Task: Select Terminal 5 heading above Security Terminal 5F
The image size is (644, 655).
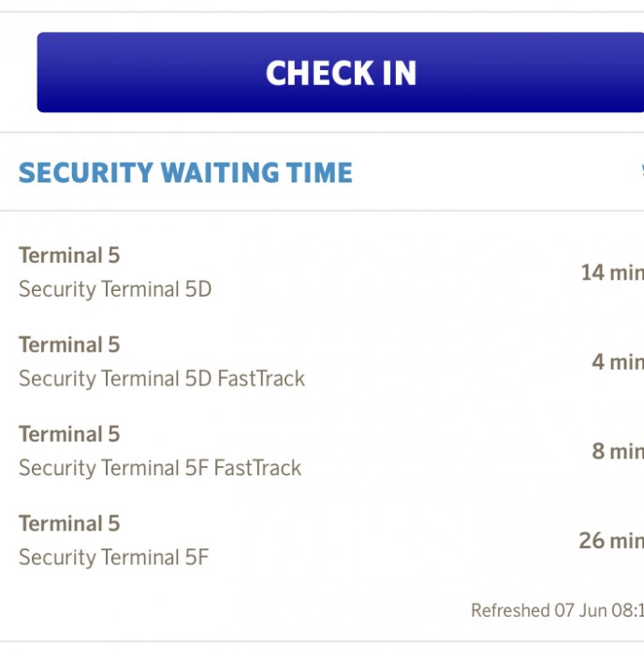Action: pos(69,523)
